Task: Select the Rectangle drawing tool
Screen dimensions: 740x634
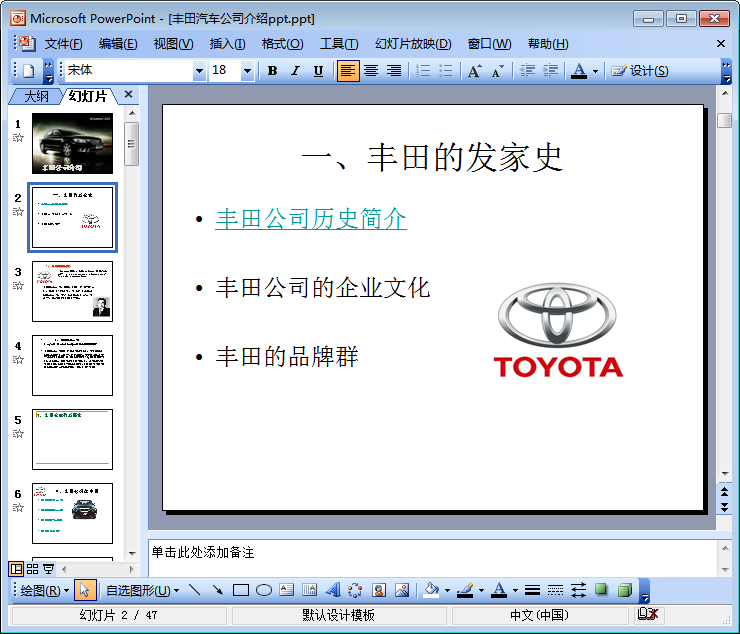Action: [x=241, y=590]
